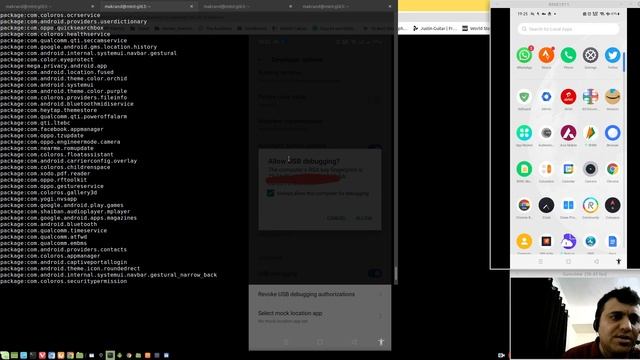Open the green Phone dialer app

click(x=568, y=55)
